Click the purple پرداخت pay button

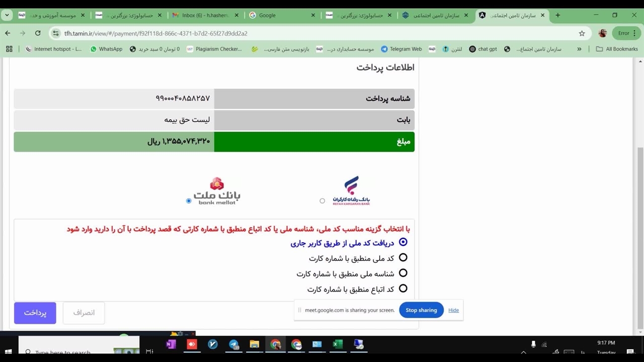tap(35, 313)
